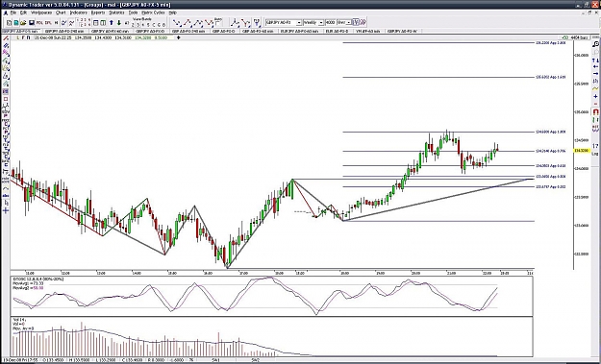Click the right sidebar magnifier icon
This screenshot has width=601, height=364.
pyautogui.click(x=595, y=44)
